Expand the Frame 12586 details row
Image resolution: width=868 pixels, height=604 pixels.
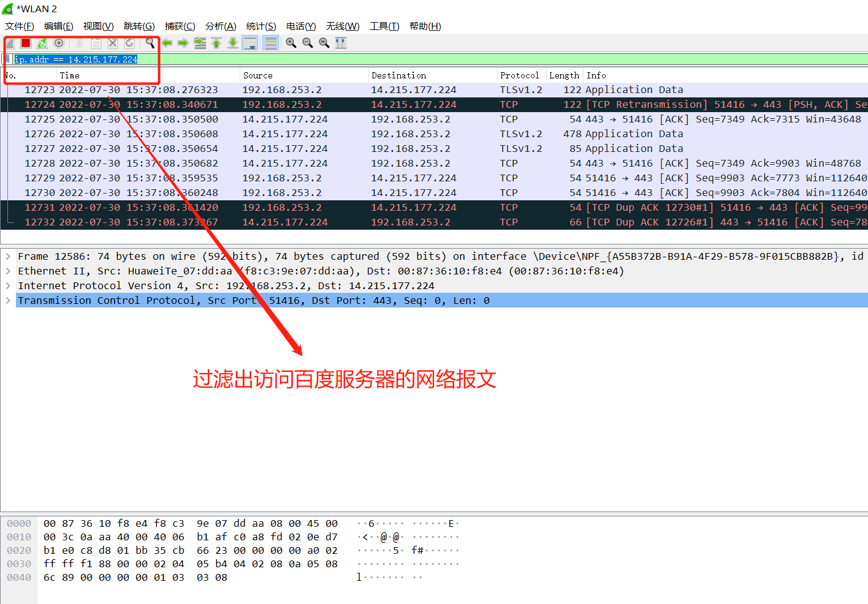click(8, 256)
